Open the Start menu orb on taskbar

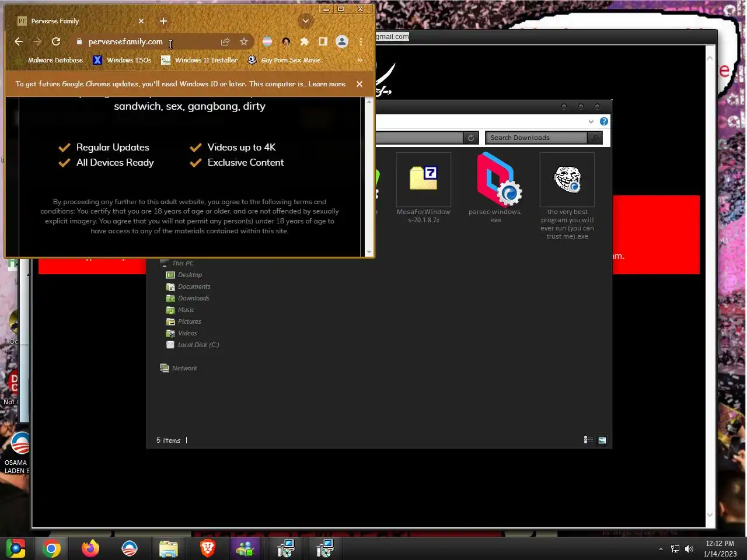click(16, 548)
